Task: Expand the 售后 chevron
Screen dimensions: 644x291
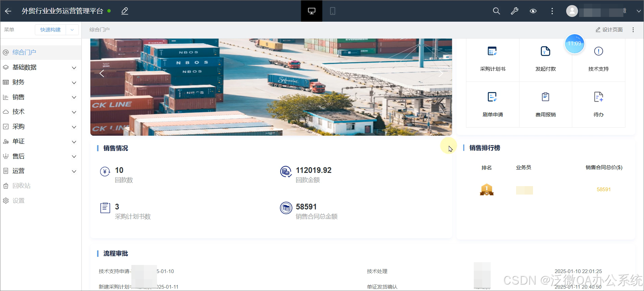Action: (x=74, y=156)
